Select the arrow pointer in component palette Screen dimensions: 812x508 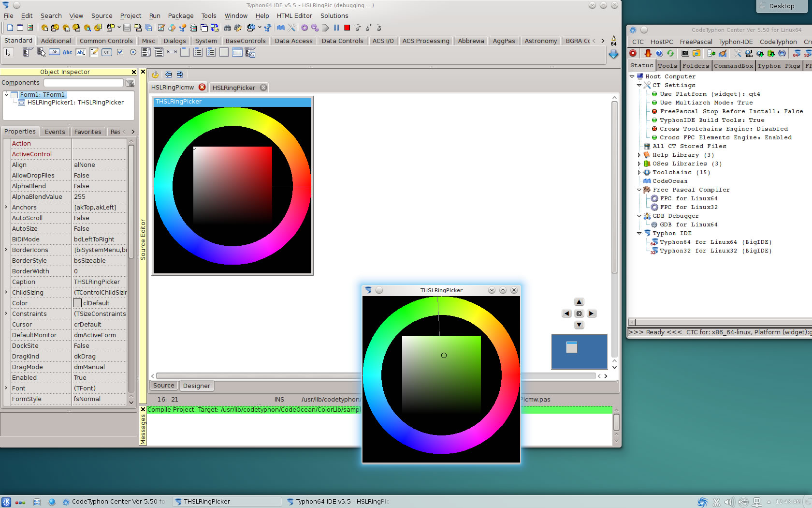point(8,52)
